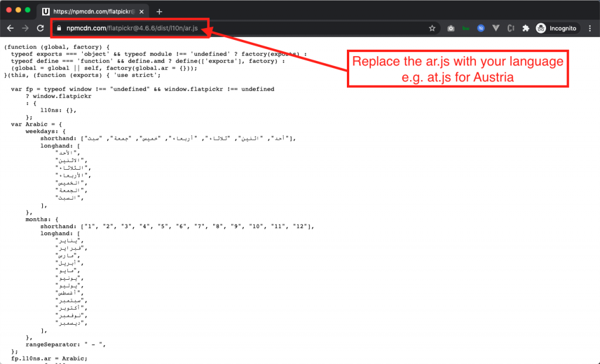
Task: Click the line starting "typeof define === 'function'"
Action: coord(148,61)
